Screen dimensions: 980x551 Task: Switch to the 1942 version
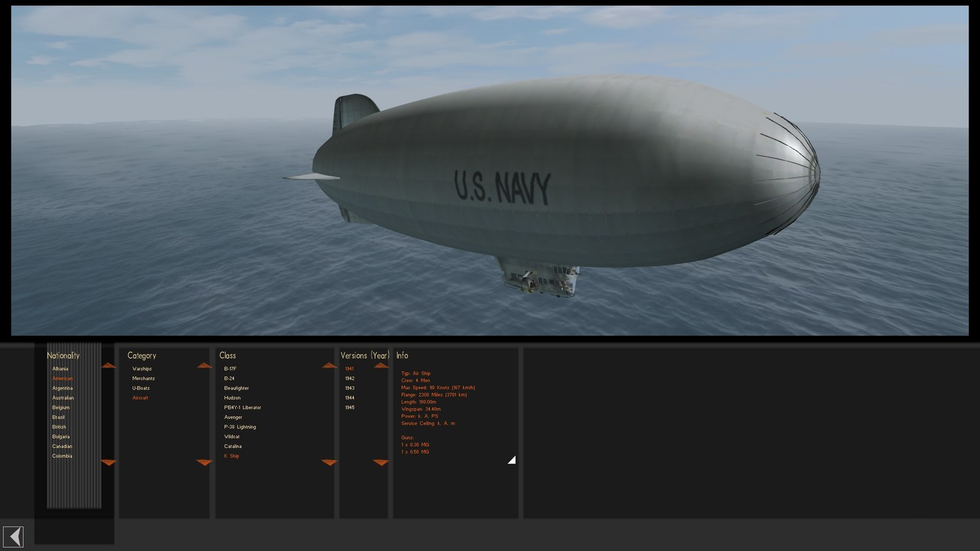(x=350, y=378)
